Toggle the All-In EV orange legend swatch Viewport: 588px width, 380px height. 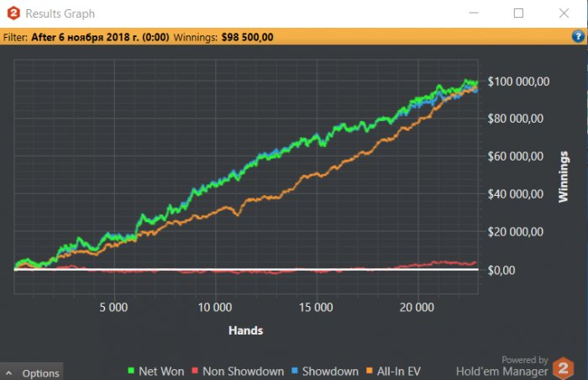click(370, 371)
